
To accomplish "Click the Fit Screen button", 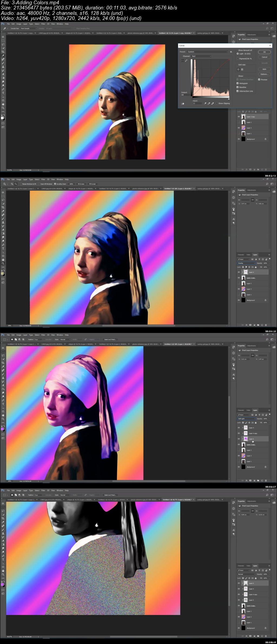I will click(x=81, y=184).
